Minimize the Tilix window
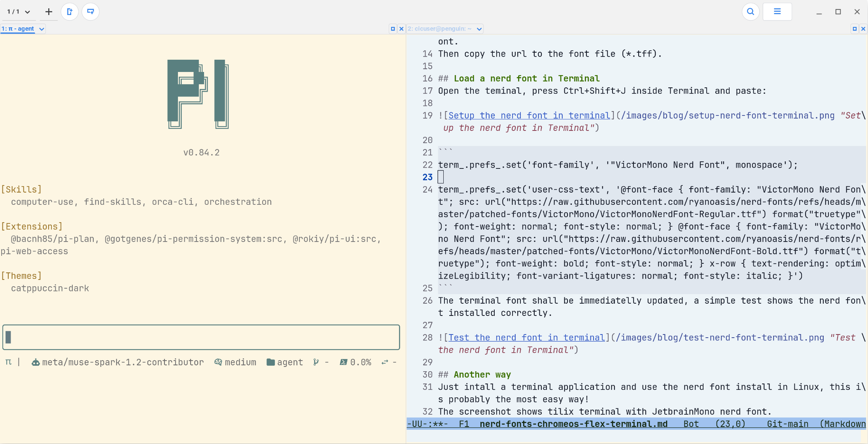The height and width of the screenshot is (444, 868). [x=819, y=12]
